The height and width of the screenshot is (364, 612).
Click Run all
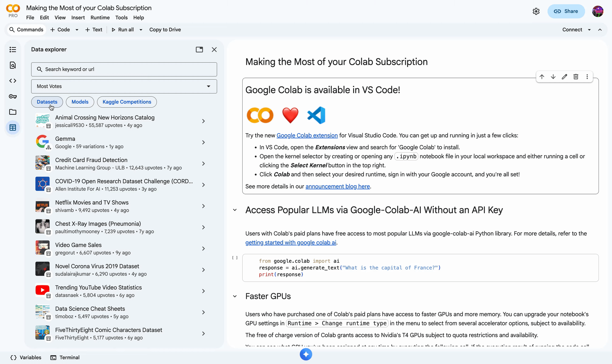(123, 30)
